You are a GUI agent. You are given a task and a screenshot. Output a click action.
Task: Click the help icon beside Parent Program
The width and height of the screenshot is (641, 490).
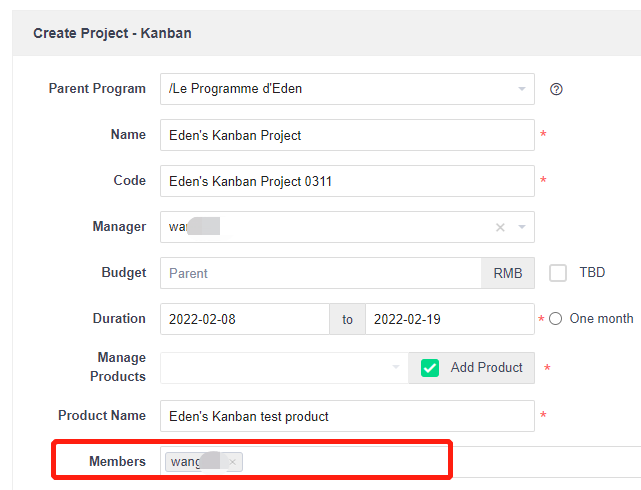point(557,89)
